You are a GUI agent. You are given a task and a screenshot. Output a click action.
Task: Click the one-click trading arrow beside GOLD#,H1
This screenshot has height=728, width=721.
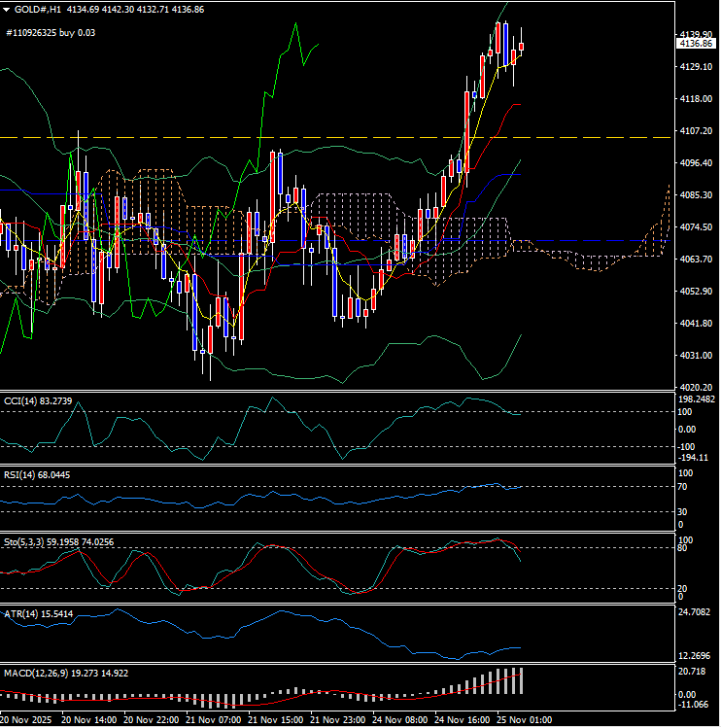7,9
